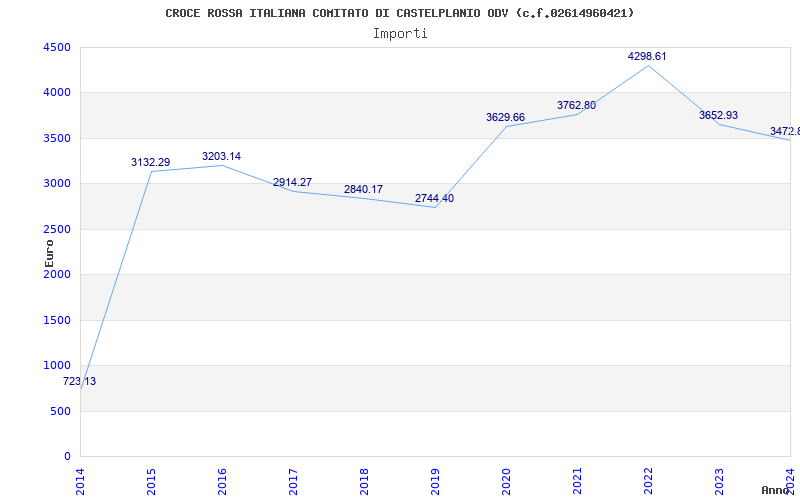Select data label 2914.27

[292, 182]
